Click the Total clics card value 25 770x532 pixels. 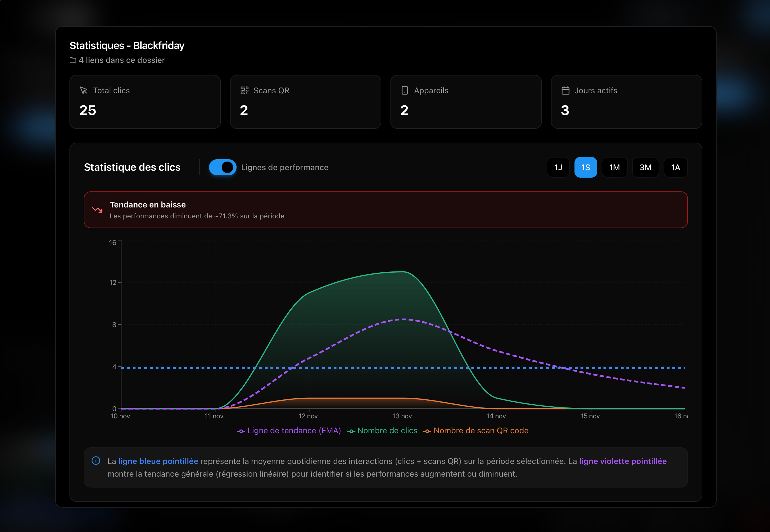pos(88,110)
